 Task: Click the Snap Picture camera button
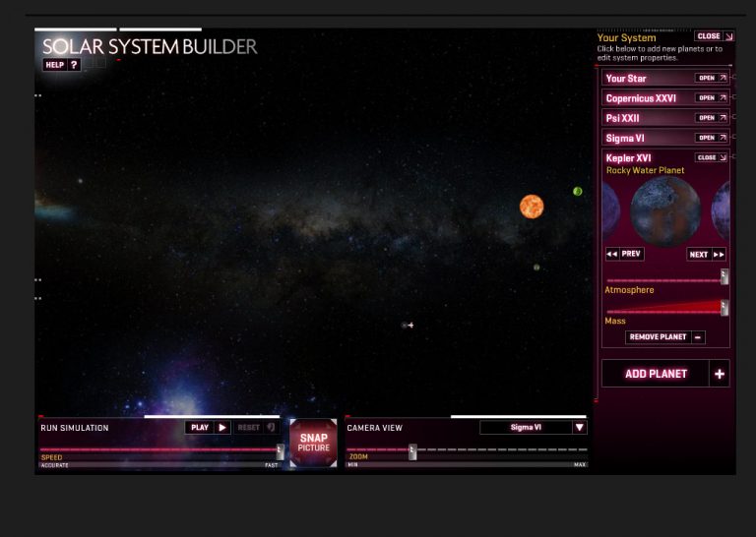pyautogui.click(x=313, y=443)
